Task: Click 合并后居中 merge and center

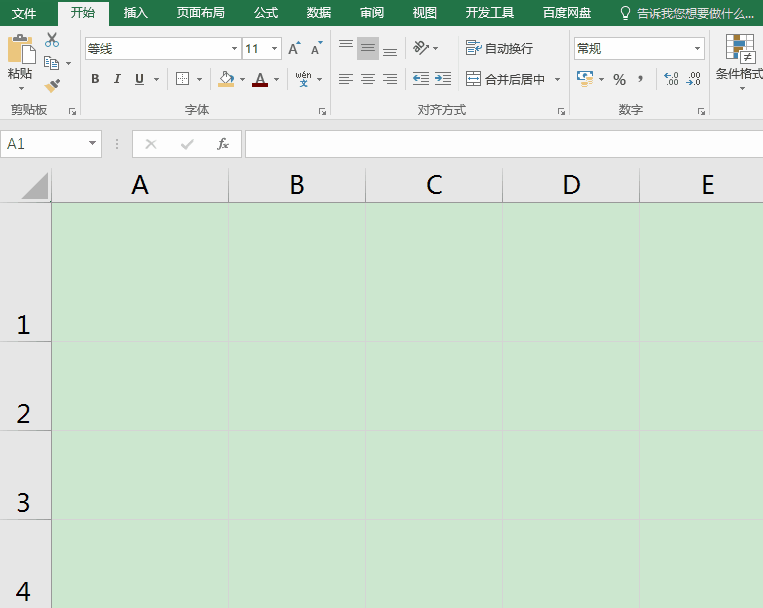Action: coord(506,79)
